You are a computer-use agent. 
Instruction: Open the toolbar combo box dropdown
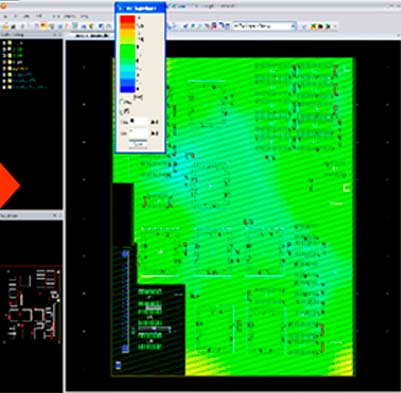coord(294,26)
